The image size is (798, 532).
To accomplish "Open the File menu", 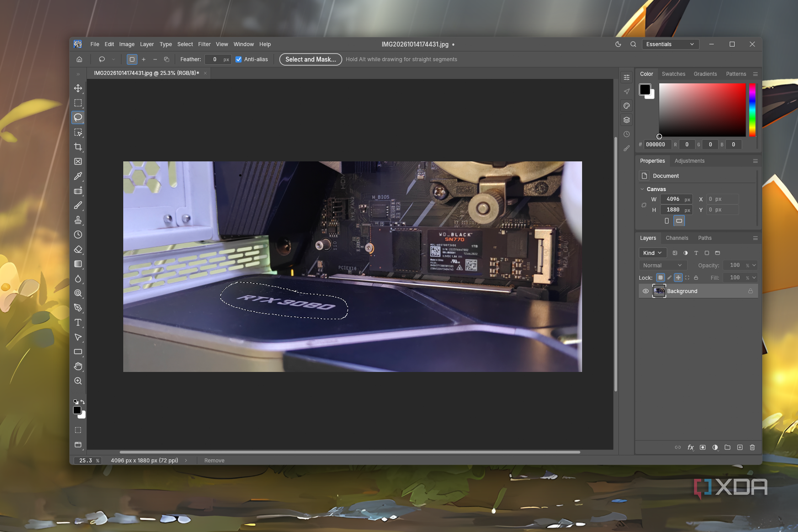I will (95, 44).
